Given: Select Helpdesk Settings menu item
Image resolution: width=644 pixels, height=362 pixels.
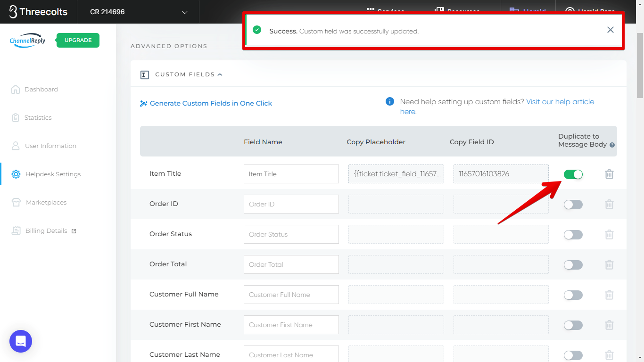Looking at the screenshot, I should (53, 174).
